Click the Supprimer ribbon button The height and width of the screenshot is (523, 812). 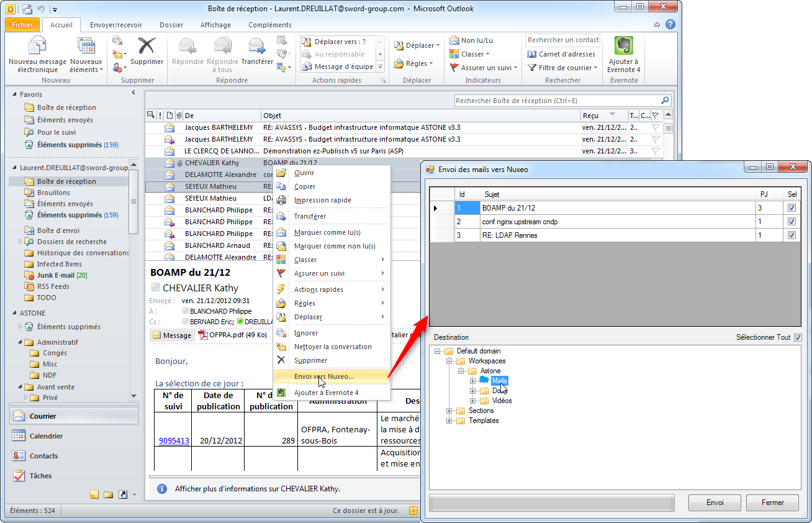pos(147,51)
